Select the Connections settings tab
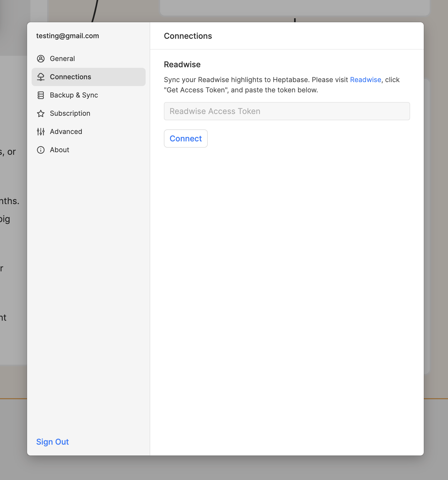448x480 pixels. [x=89, y=77]
